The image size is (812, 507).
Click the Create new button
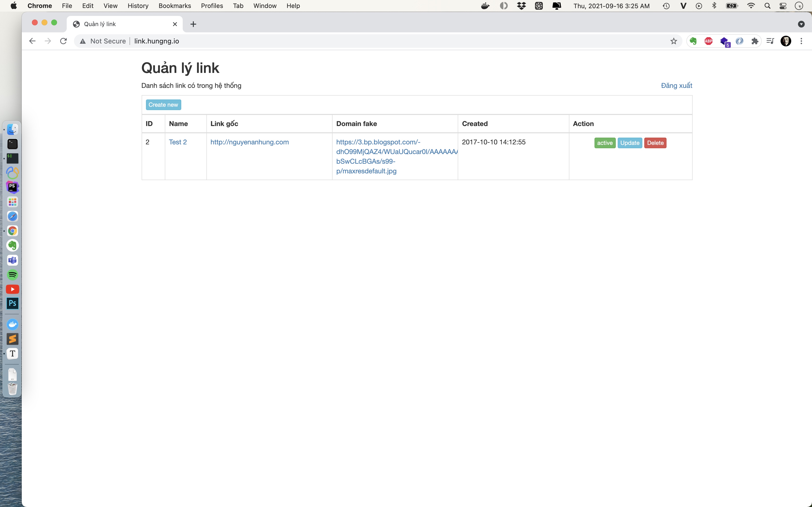(x=163, y=105)
